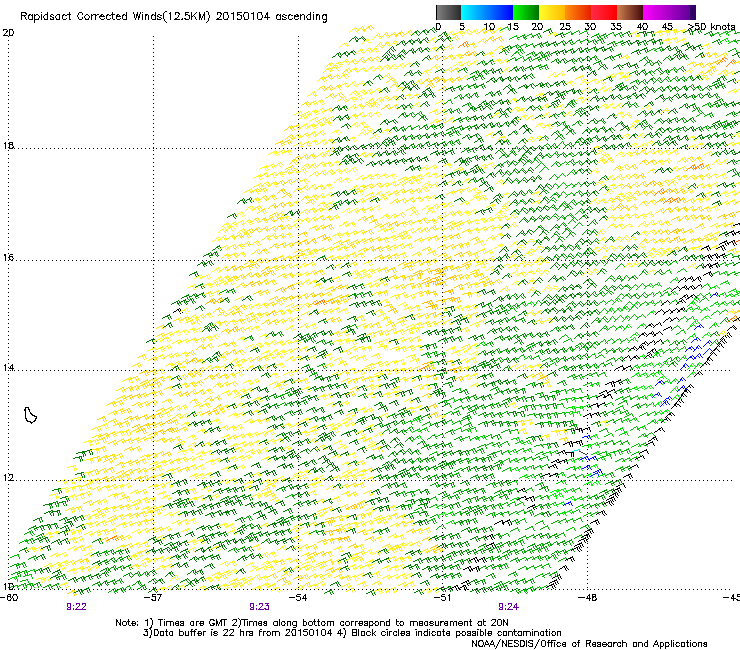The height and width of the screenshot is (650, 740).
Task: Click the blue segment of the wind legend
Action: pyautogui.click(x=487, y=12)
